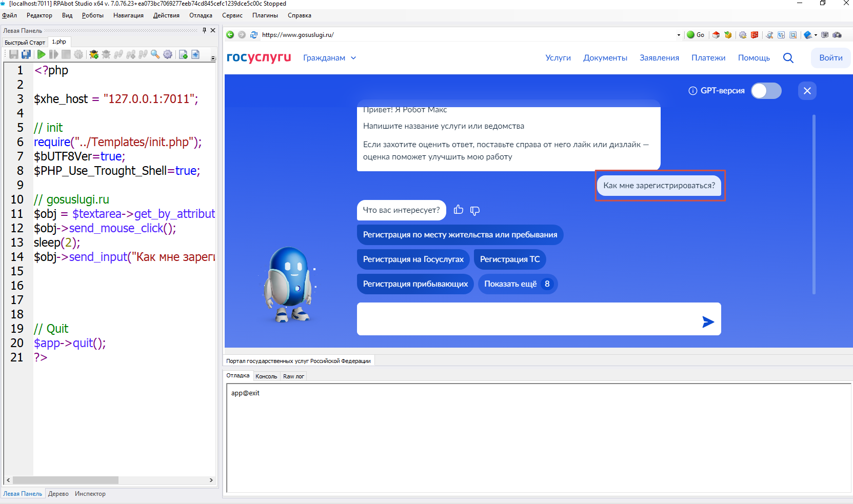Click the gray pause/step run icon

[x=53, y=54]
